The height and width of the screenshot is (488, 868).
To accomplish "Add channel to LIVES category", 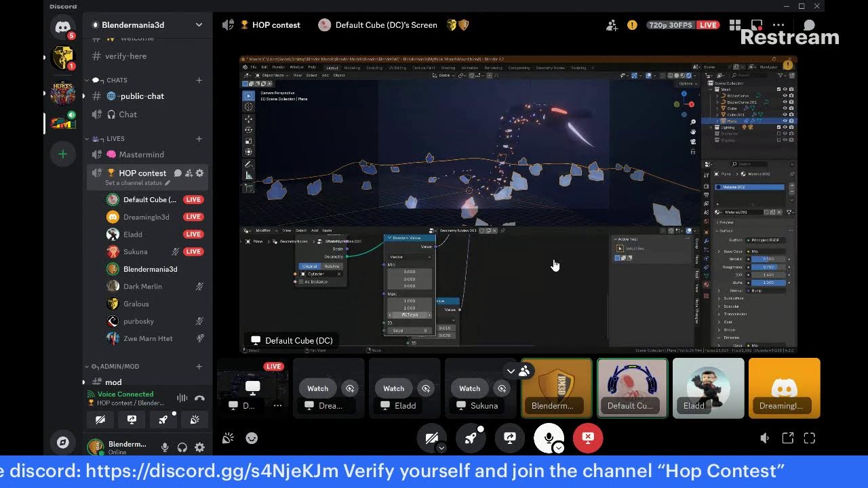I will (199, 138).
